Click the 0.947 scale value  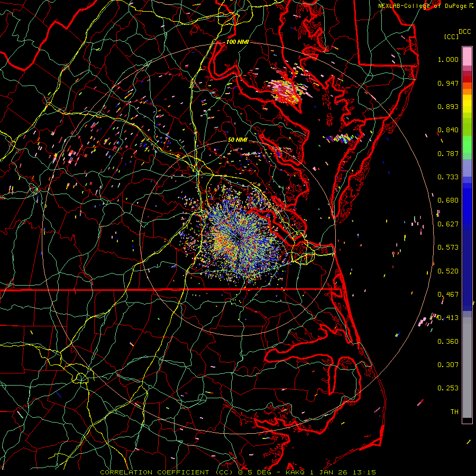[448, 83]
